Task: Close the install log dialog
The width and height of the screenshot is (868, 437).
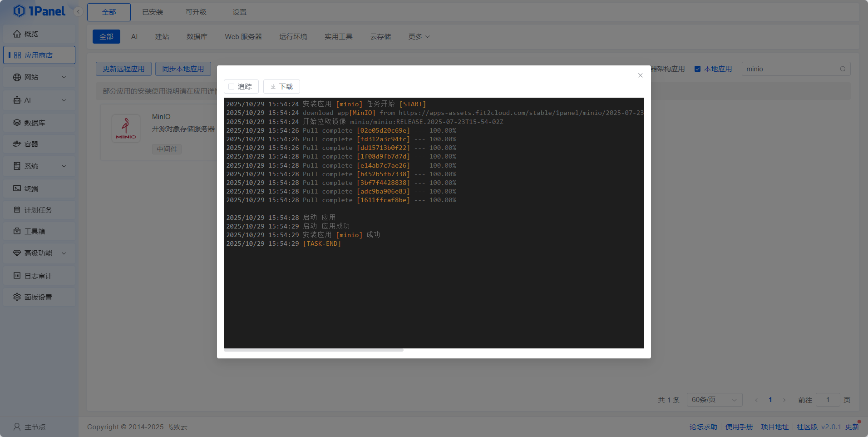Action: (640, 75)
